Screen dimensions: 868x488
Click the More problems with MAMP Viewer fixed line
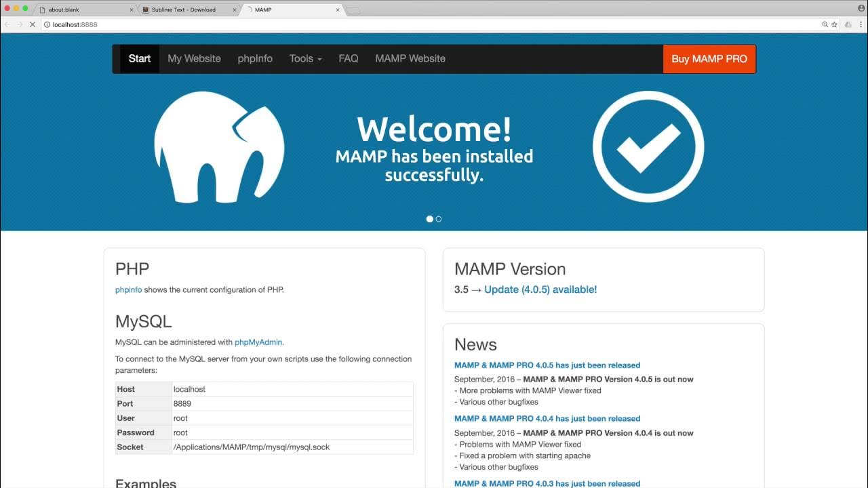point(528,390)
